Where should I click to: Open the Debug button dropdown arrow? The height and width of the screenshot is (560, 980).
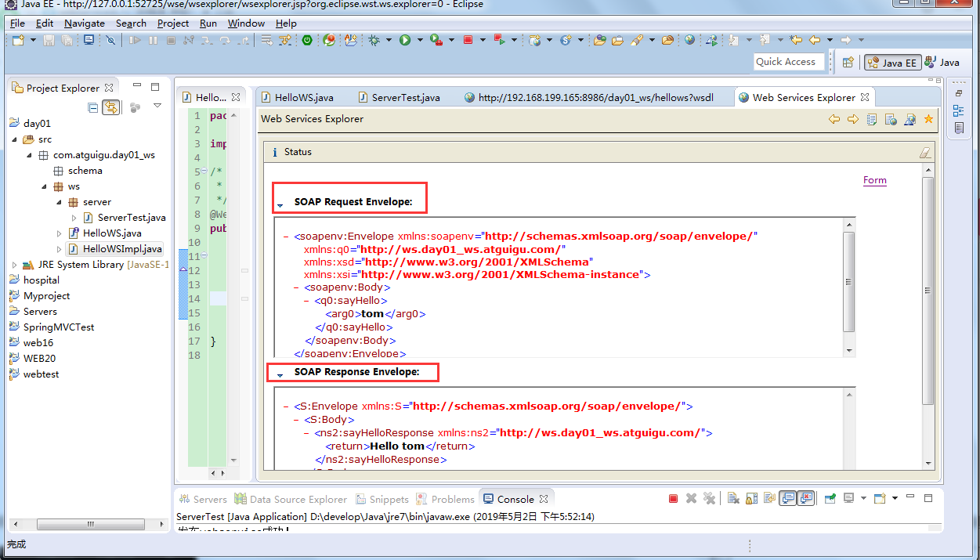point(389,40)
